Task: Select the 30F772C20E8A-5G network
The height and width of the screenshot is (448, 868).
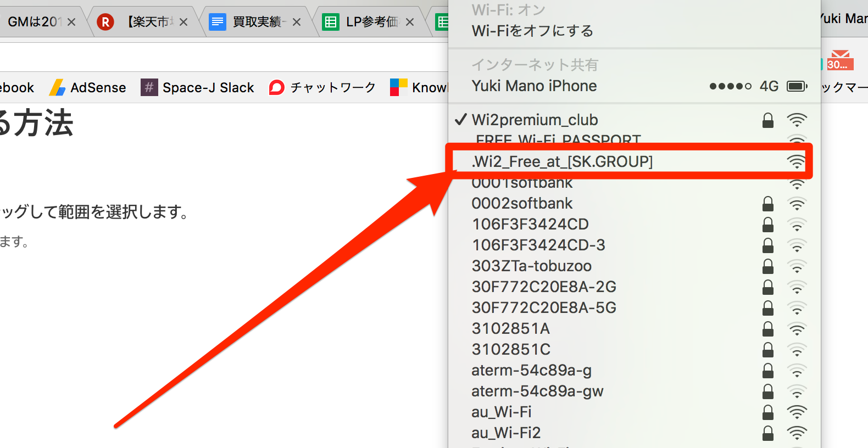Action: coord(635,308)
